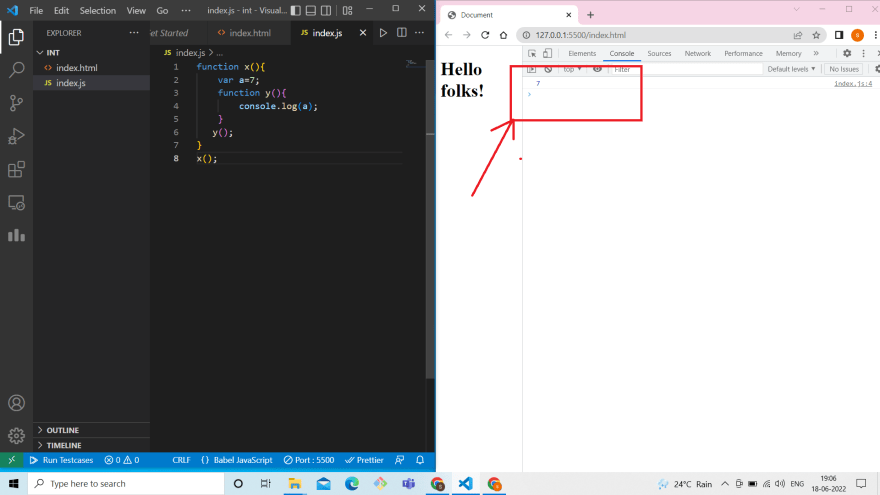The height and width of the screenshot is (495, 880).
Task: Switch to the Get Started tab
Action: [169, 33]
